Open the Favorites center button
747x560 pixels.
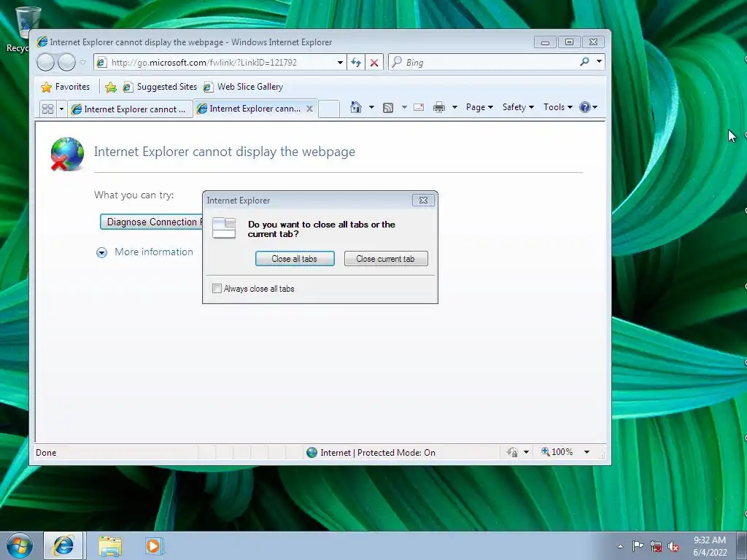pos(66,87)
